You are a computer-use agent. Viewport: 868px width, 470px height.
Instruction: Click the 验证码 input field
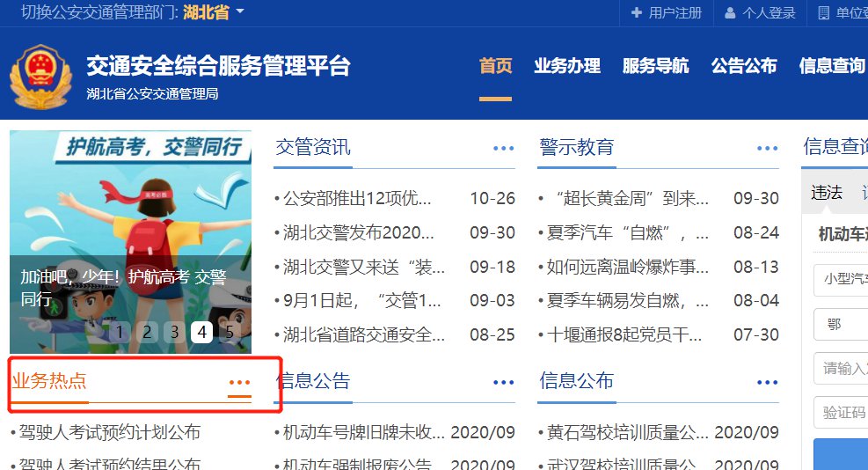841,413
